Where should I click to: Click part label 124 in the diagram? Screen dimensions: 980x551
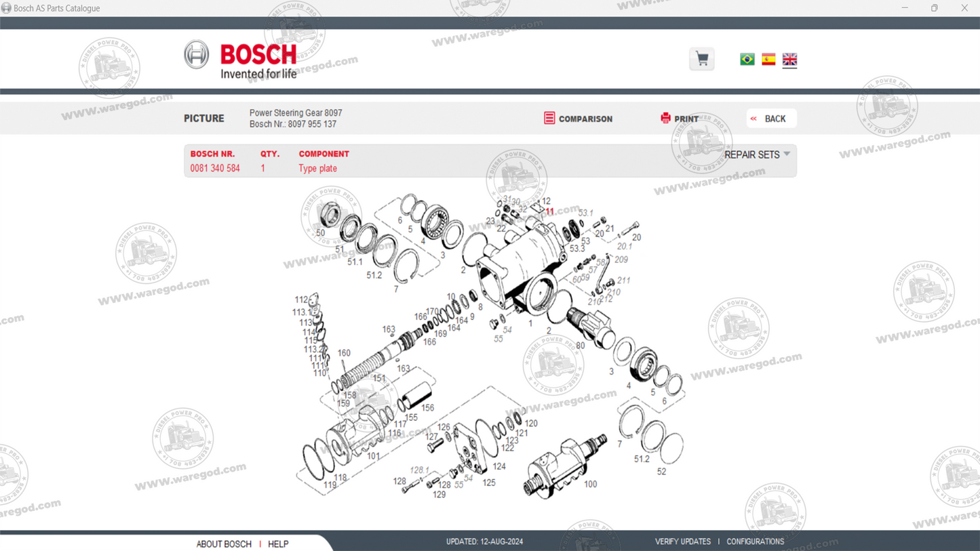point(498,466)
